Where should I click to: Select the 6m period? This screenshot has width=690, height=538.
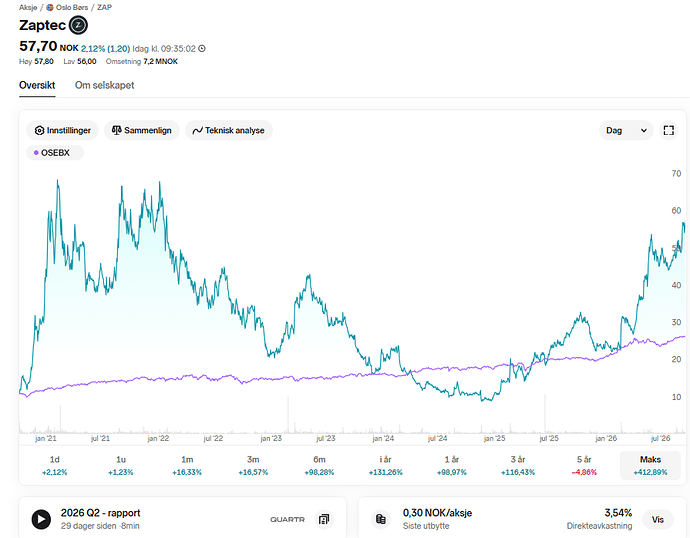click(319, 465)
